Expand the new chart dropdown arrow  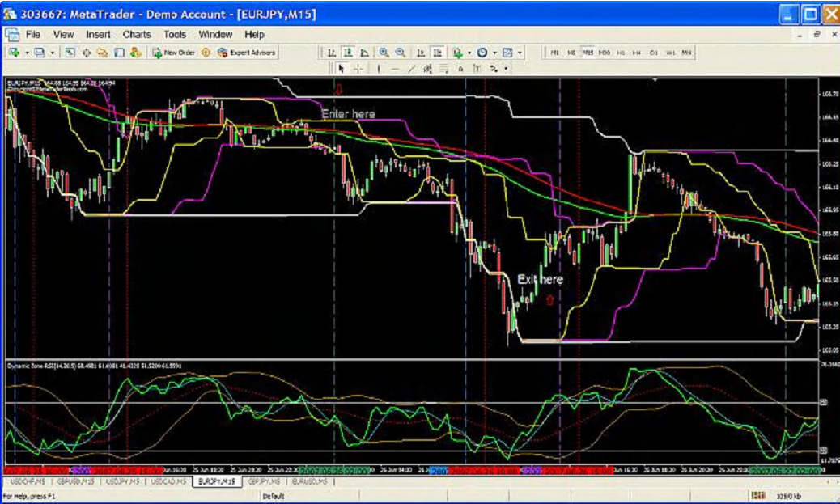point(26,53)
